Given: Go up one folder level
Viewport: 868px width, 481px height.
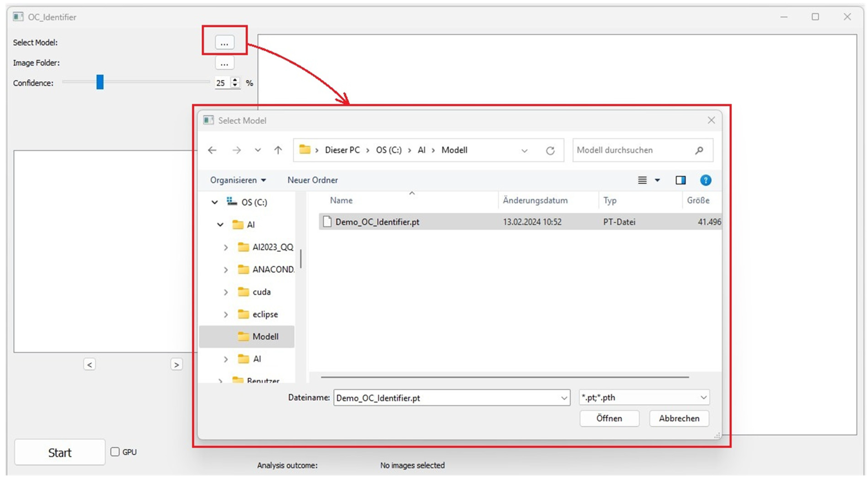Looking at the screenshot, I should coord(278,150).
